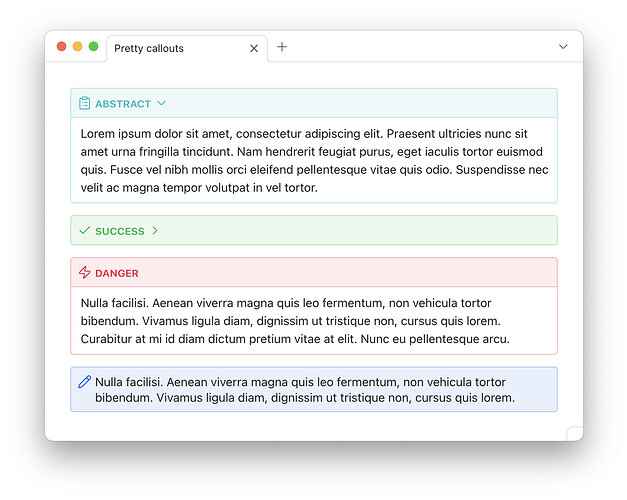This screenshot has width=627, height=500.
Task: Minimize window with the yellow button
Action: 78,47
